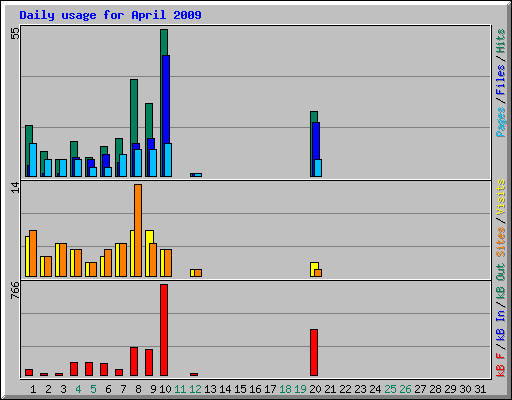Select the day 8 orange Sites bar
The image size is (512, 400).
point(138,230)
